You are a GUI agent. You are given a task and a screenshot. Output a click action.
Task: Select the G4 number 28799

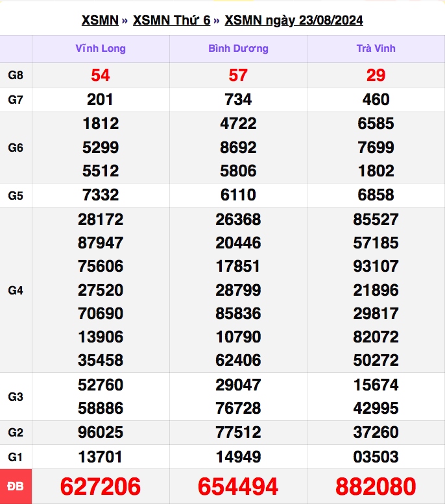tap(238, 290)
